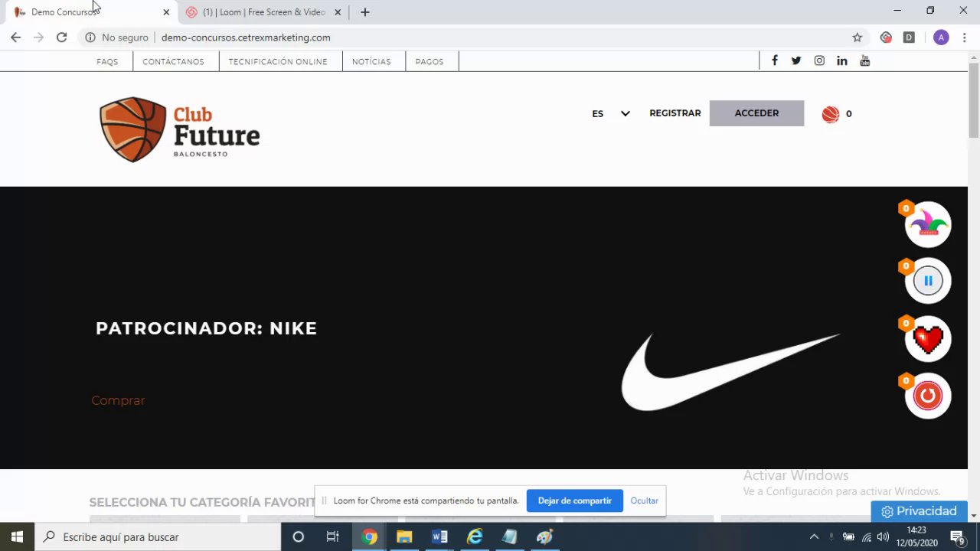The image size is (980, 551).
Task: Click the browser address bar URL
Action: click(x=246, y=37)
